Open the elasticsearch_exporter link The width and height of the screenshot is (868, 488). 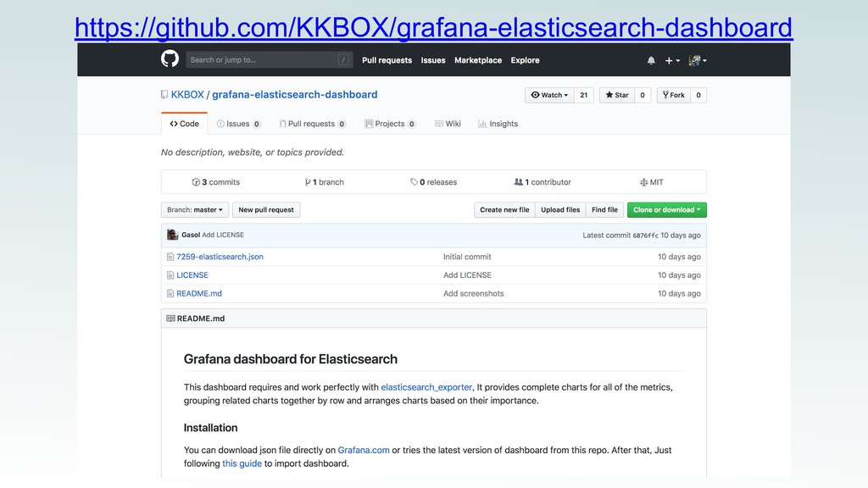426,387
